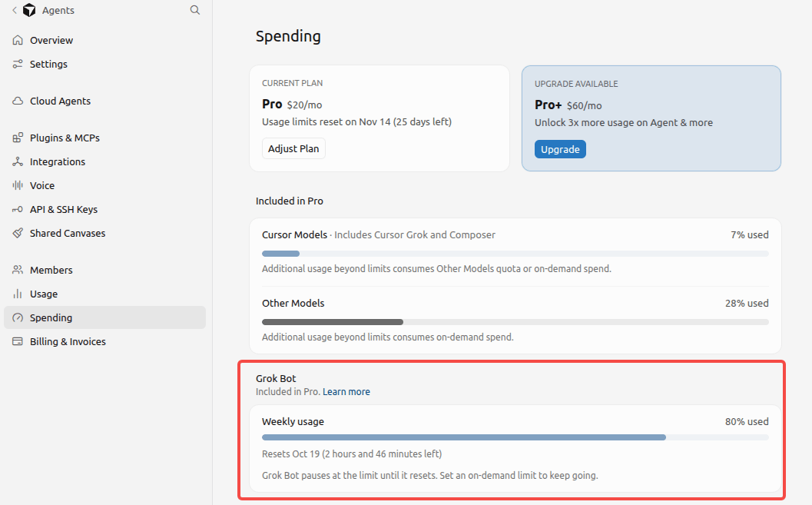Upgrade to the Pro+ plan
The width and height of the screenshot is (812, 505).
point(560,149)
